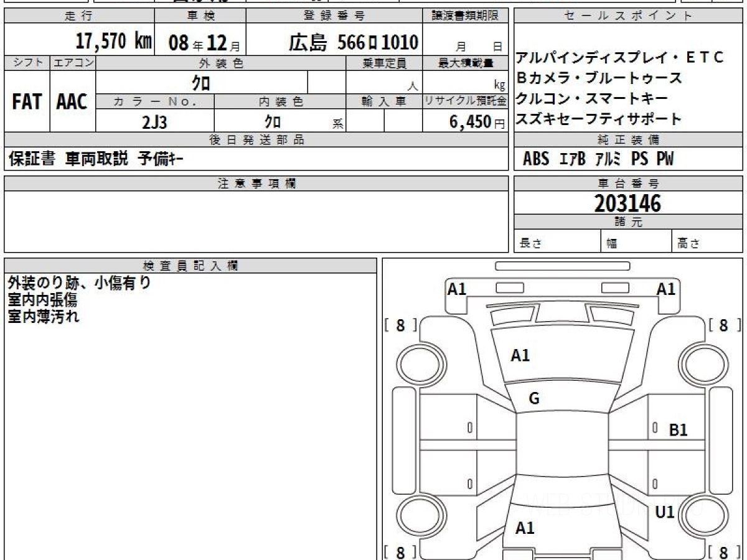Click the 内装色 header
Image resolution: width=747 pixels, height=560 pixels.
280,101
